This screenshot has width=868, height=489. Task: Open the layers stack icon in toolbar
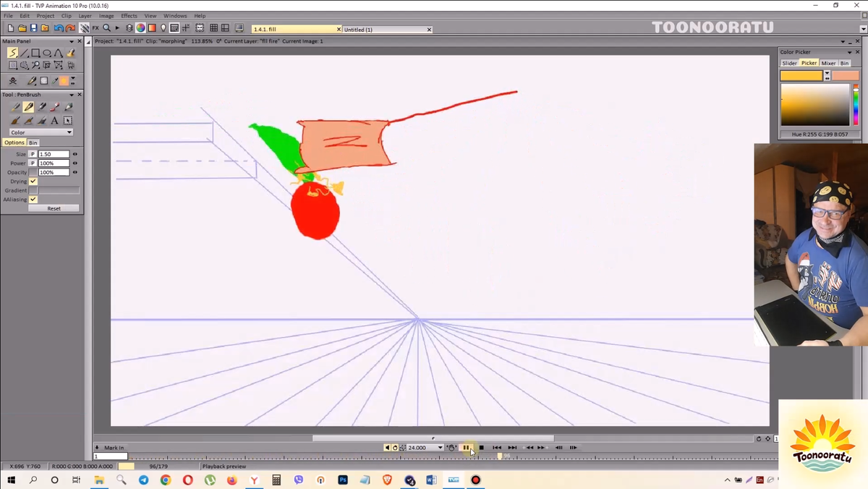[x=129, y=28]
